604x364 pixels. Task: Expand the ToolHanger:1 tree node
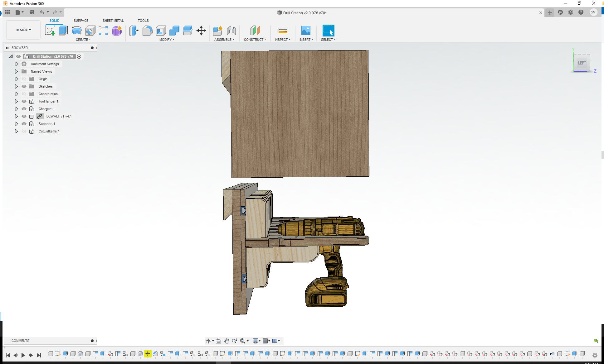click(16, 101)
